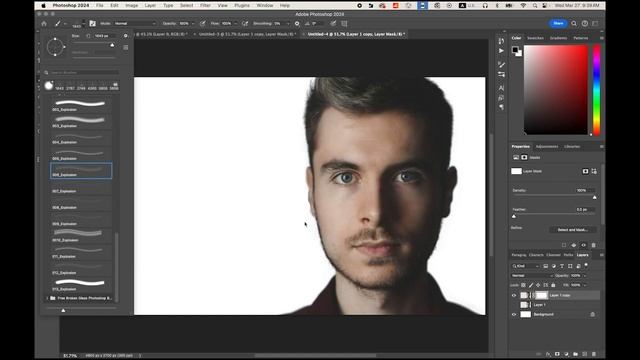This screenshot has width=640, height=360.
Task: Switch to the Untitled-3 document tab
Action: pyautogui.click(x=247, y=34)
